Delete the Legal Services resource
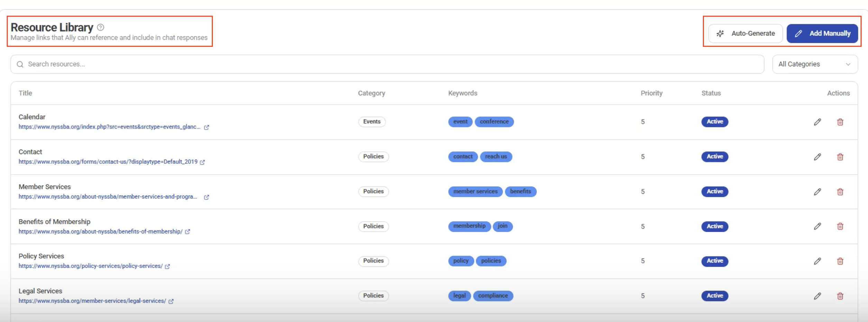Screen dimensions: 868x322 click(x=840, y=296)
